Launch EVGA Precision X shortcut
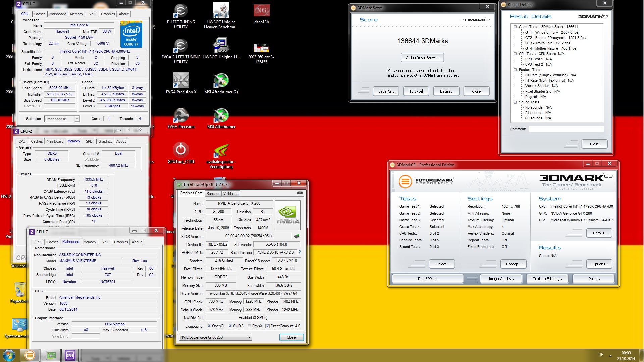The width and height of the screenshot is (644, 362). tap(181, 83)
